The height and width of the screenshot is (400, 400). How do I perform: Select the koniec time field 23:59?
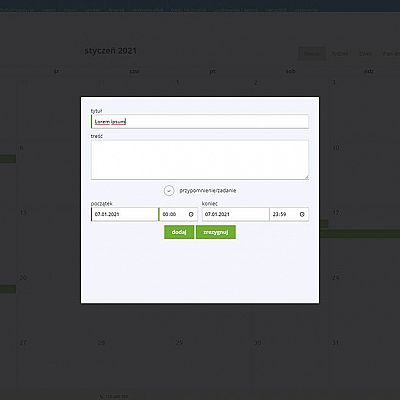tap(289, 214)
